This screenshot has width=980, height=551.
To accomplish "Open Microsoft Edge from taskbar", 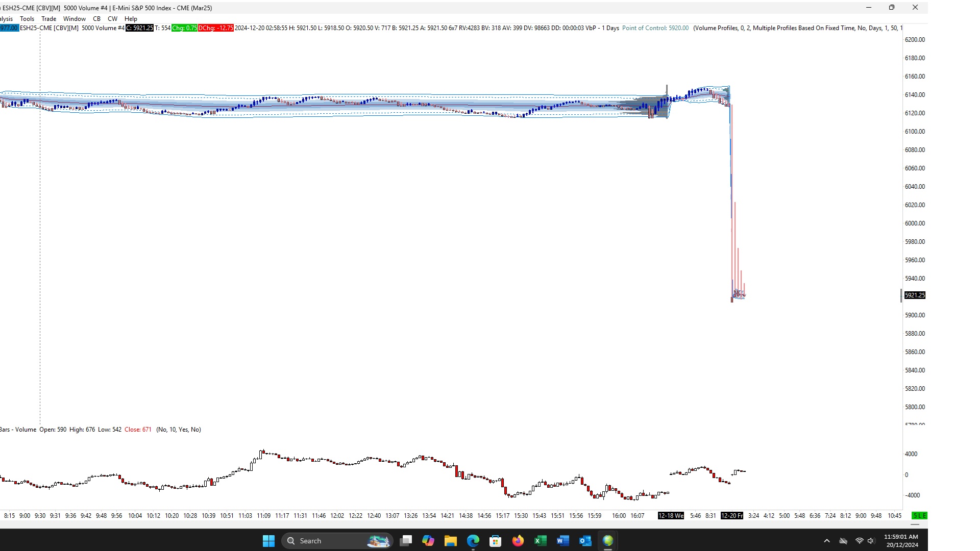I will coord(473,541).
